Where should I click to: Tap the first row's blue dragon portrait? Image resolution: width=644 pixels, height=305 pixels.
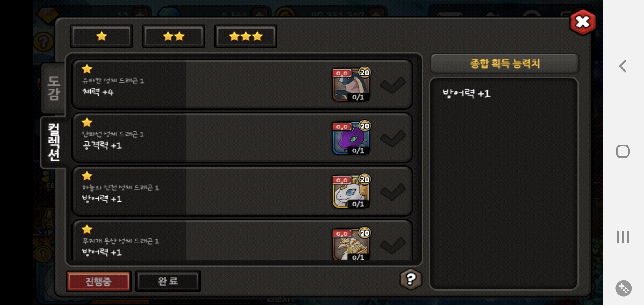[351, 84]
